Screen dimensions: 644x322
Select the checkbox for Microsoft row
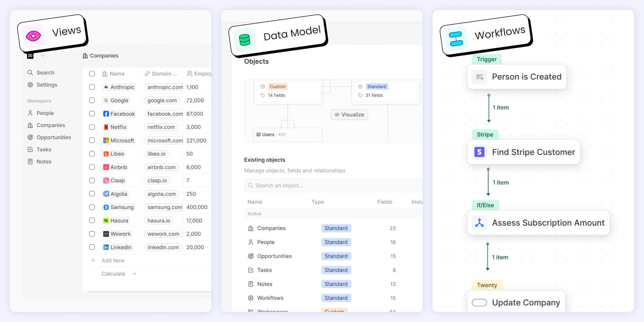92,140
